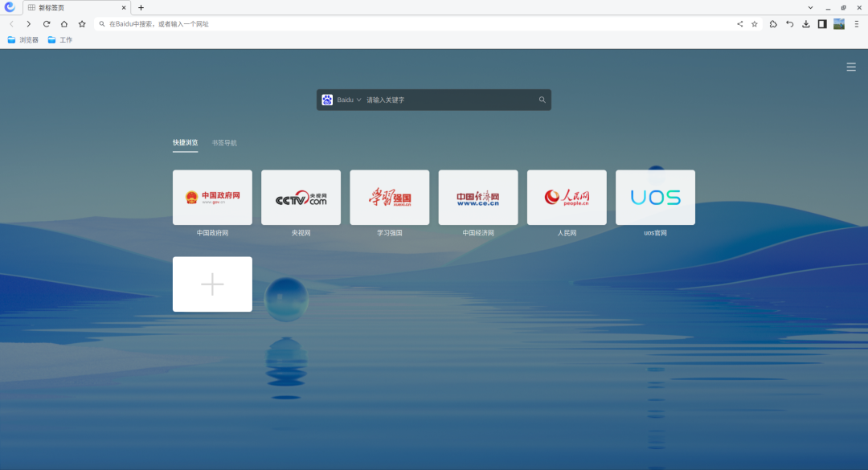Select the 快捷浏览 tab

185,142
